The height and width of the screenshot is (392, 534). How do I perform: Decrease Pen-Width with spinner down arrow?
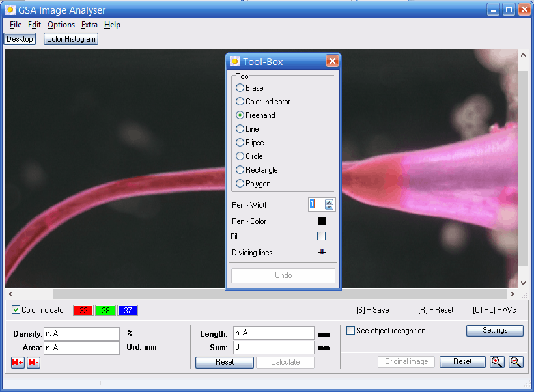(x=329, y=206)
